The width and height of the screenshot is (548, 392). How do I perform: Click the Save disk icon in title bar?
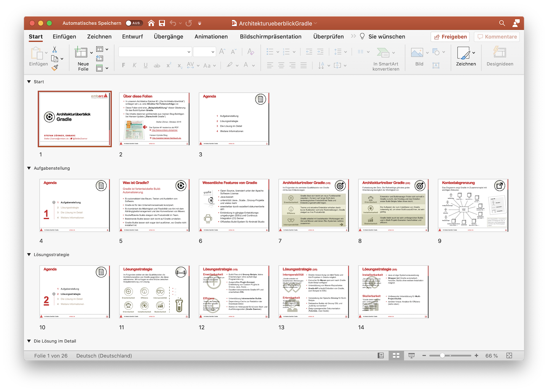coord(162,23)
